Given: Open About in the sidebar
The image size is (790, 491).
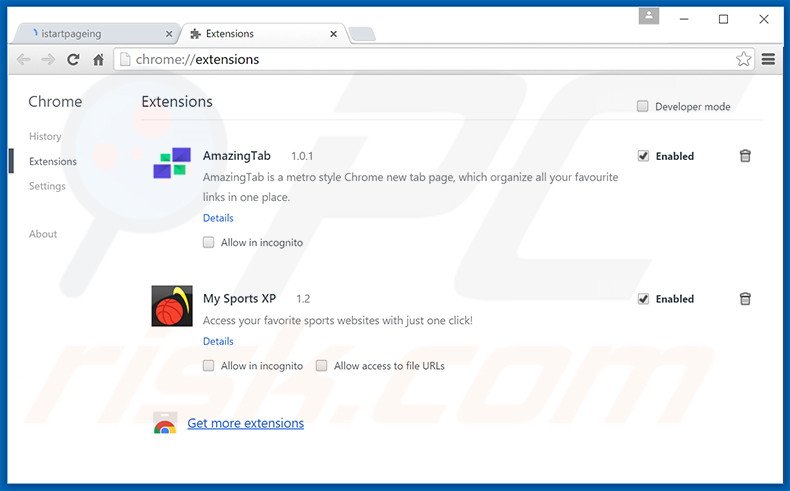Looking at the screenshot, I should [x=43, y=234].
